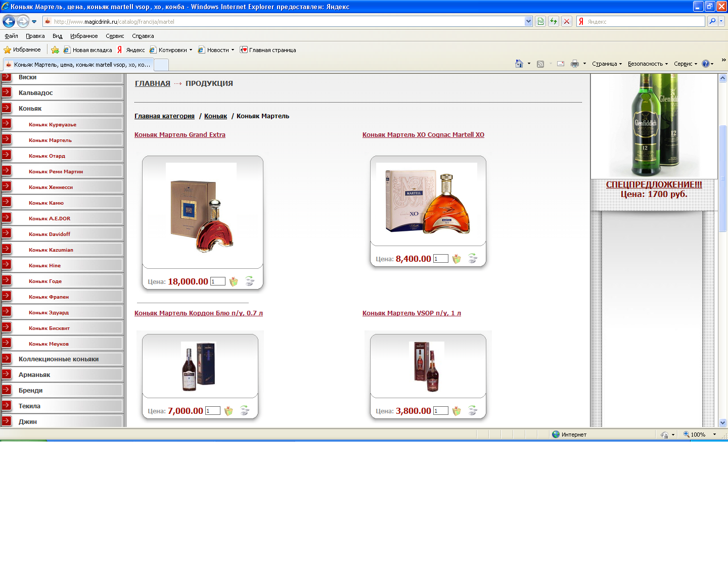The height and width of the screenshot is (573, 728).
Task: Click the coins icon for Martell Кордон Блю
Action: (244, 411)
